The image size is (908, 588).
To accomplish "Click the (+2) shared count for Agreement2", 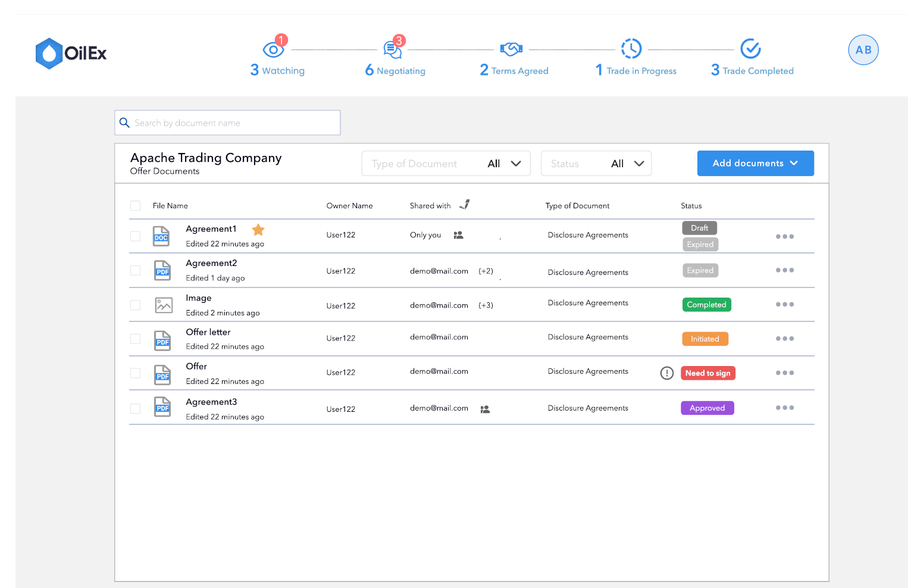I will [486, 271].
